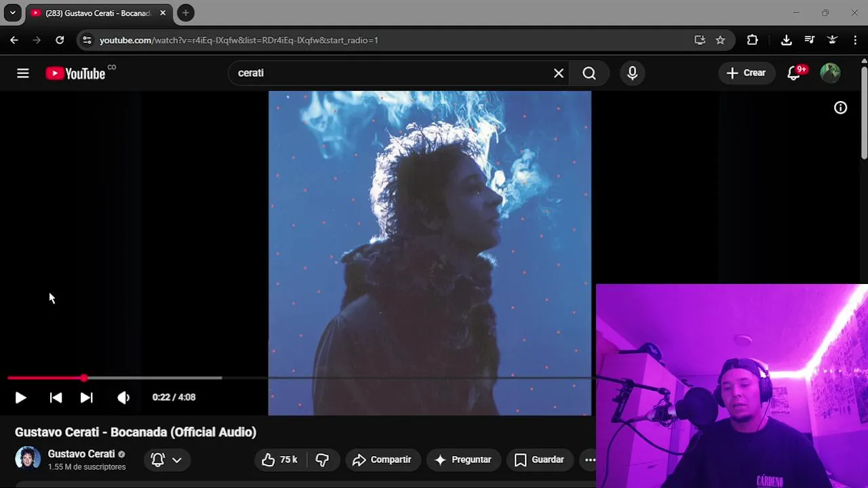
Task: Mute the player volume
Action: coord(123,398)
